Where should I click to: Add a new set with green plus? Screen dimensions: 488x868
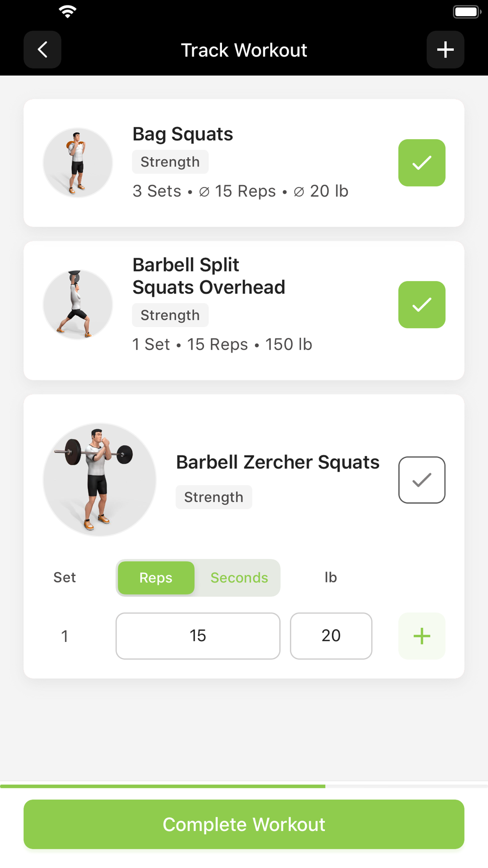coord(422,636)
